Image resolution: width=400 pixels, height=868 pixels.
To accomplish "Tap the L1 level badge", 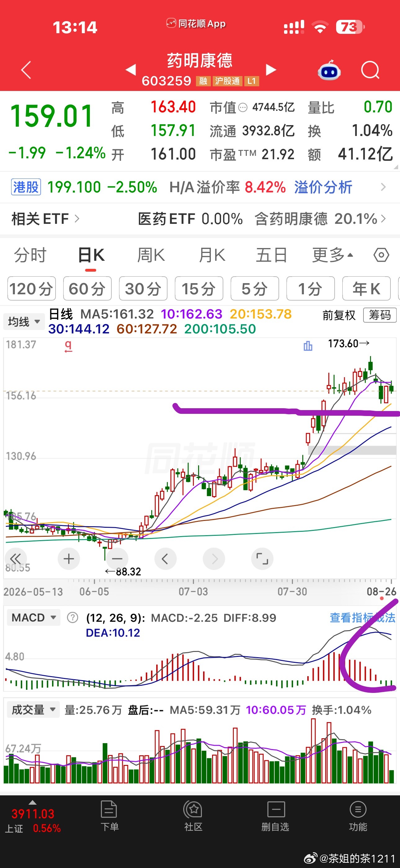I will 251,81.
